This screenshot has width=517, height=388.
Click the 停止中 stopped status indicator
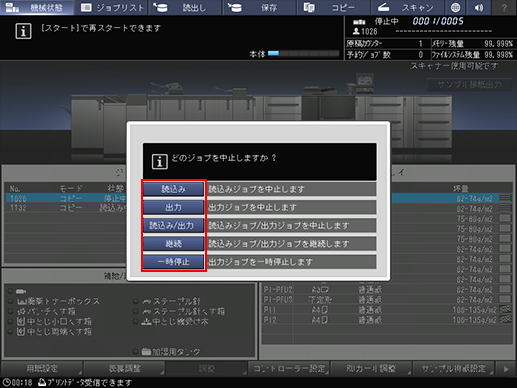tap(386, 22)
